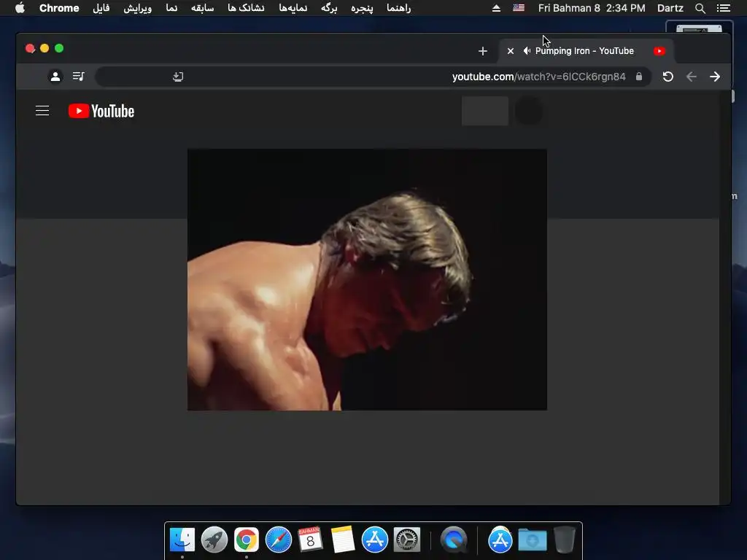Click the eject icon in menu bar

point(496,8)
